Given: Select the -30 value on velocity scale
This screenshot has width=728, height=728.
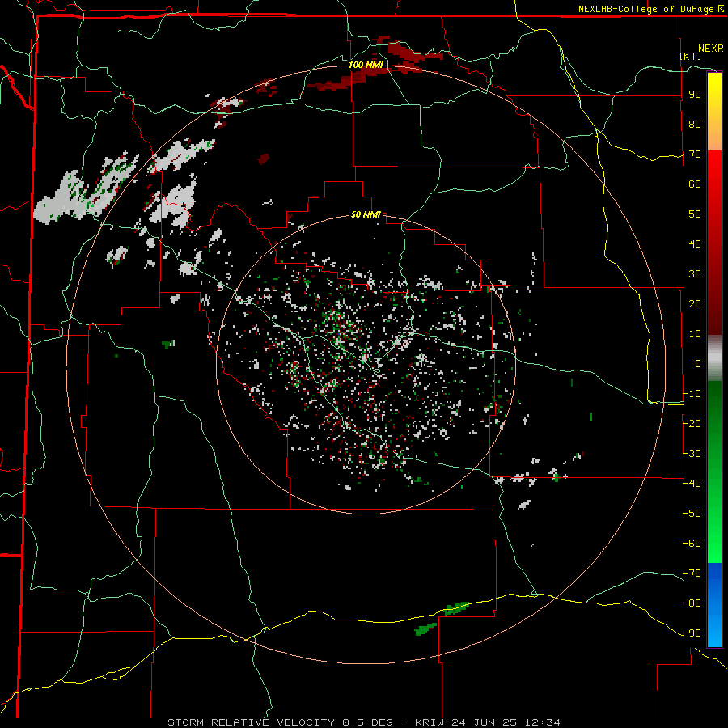Looking at the screenshot, I should click(692, 454).
